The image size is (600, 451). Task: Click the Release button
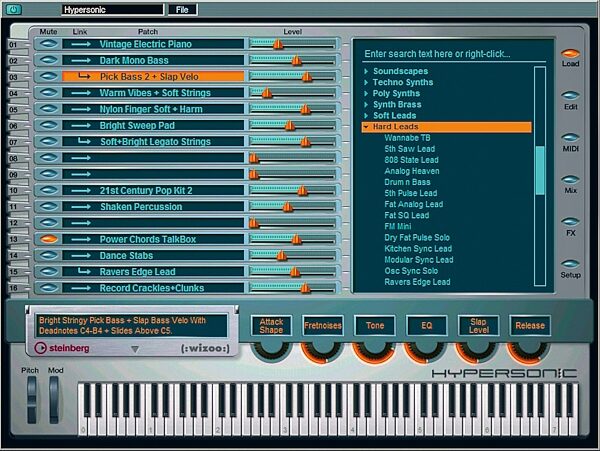(530, 326)
